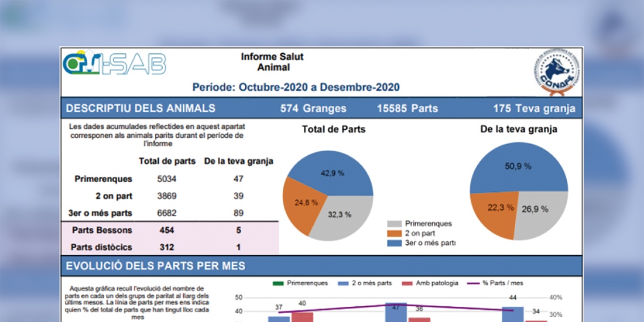Click the 'Amb patologia' legend entry
This screenshot has height=322, width=644.
430,283
